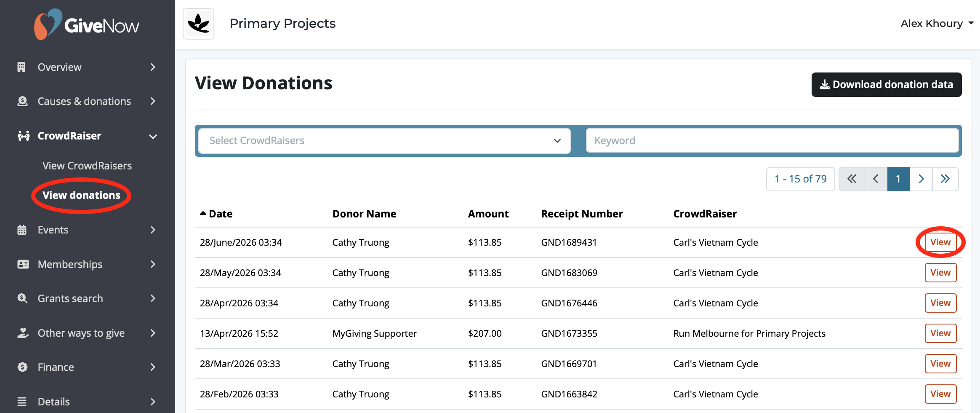This screenshot has width=980, height=413.
Task: Open View CrowdRaisers in the sidebar
Action: tap(87, 166)
